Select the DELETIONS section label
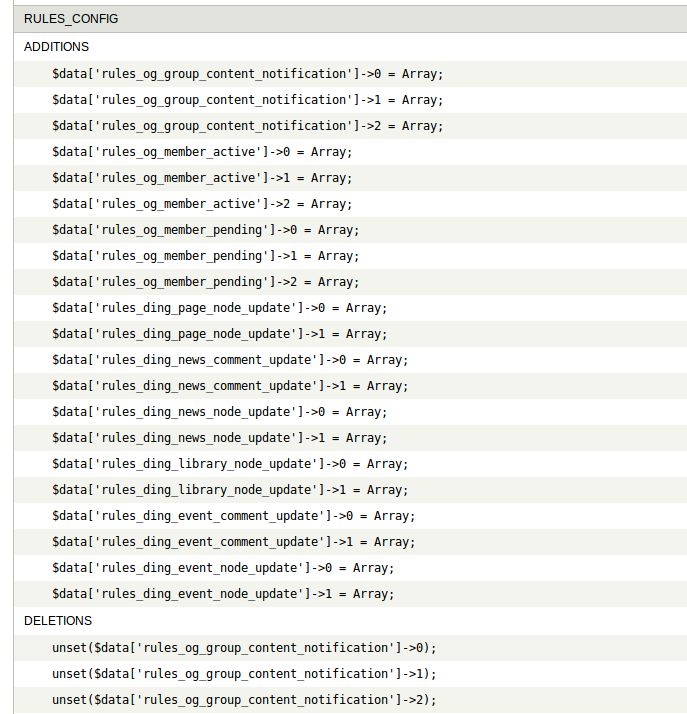 point(58,621)
